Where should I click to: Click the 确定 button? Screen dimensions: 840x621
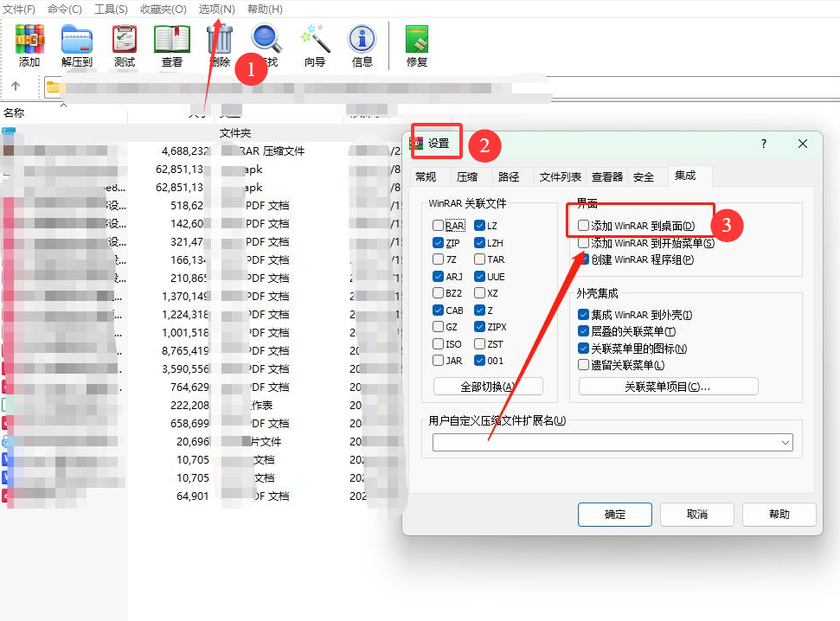coord(614,515)
